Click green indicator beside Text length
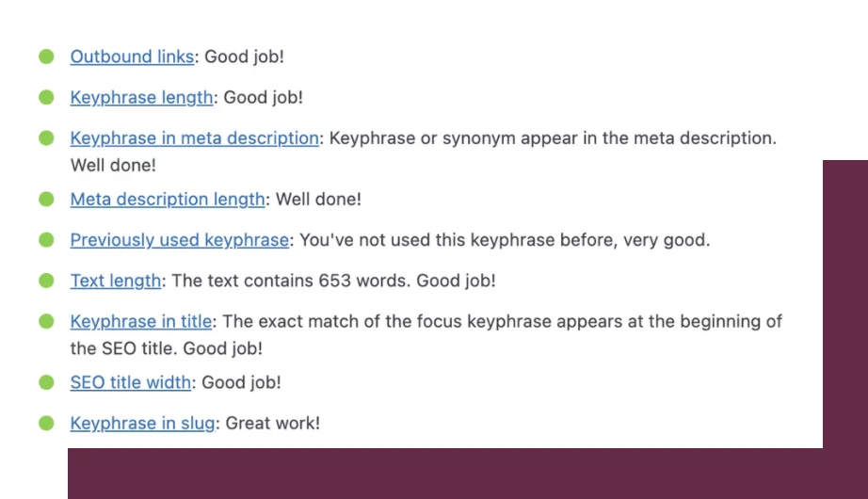868x499 pixels. pyautogui.click(x=46, y=281)
